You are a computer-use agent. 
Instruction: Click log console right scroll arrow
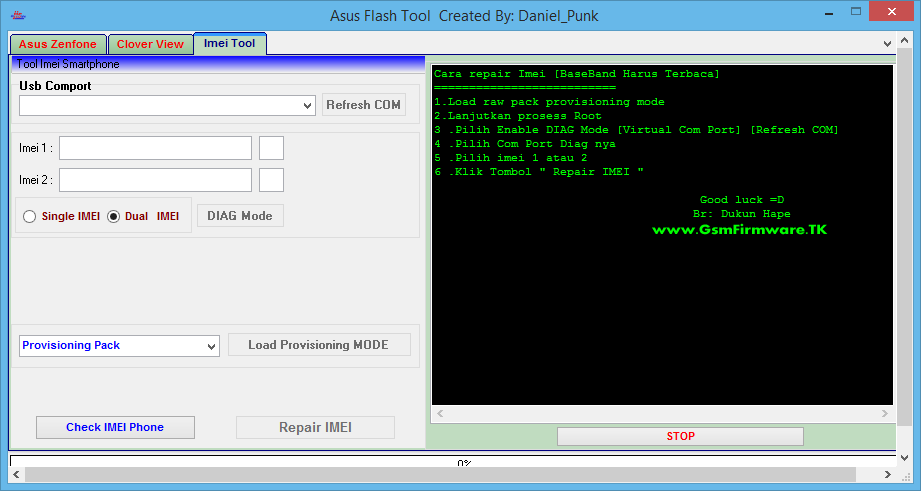tap(885, 413)
